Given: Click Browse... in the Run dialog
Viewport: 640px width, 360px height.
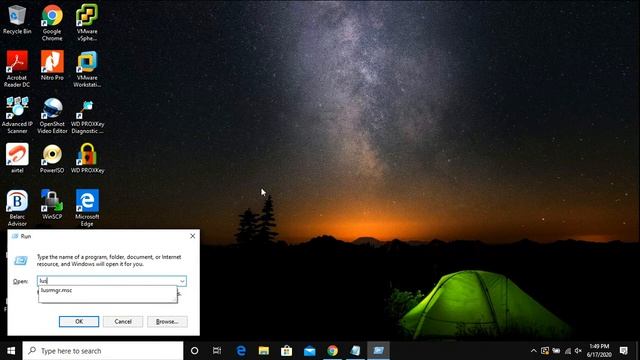Looking at the screenshot, I should (x=167, y=322).
